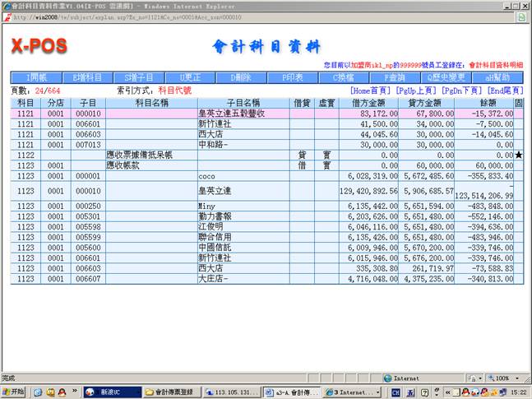Viewport: 532px width, 399px height.
Task: Jump to End尾頁 last page link
Action: tap(506, 90)
